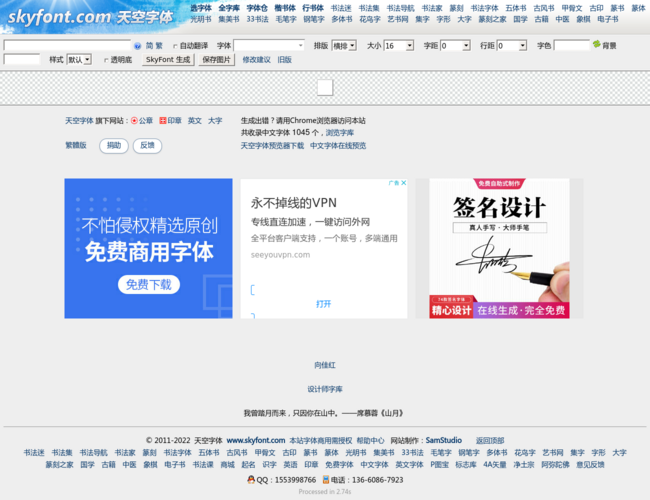Open the 字体 font combo box
650x500 pixels.
pos(269,45)
